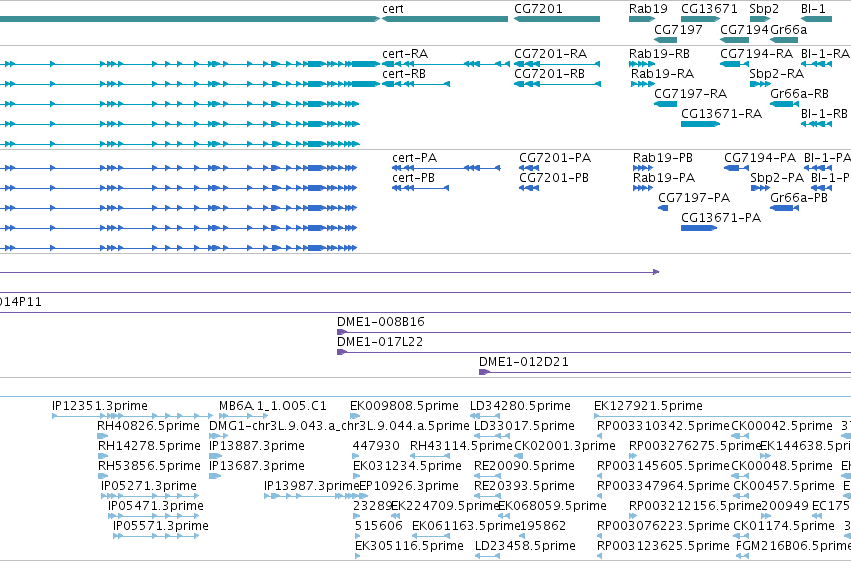Click the Rab19-PA protein
The image size is (851, 561).
click(x=643, y=188)
